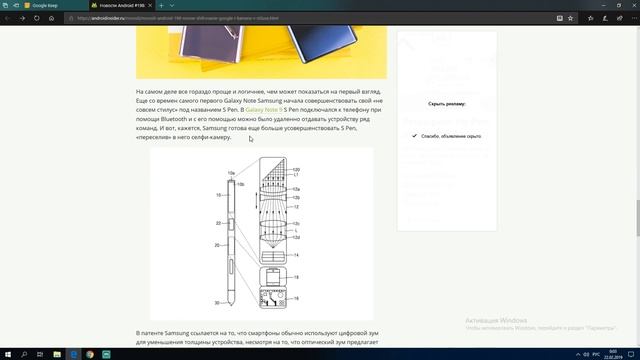Click the androidinsider.ru address bar

310,18
